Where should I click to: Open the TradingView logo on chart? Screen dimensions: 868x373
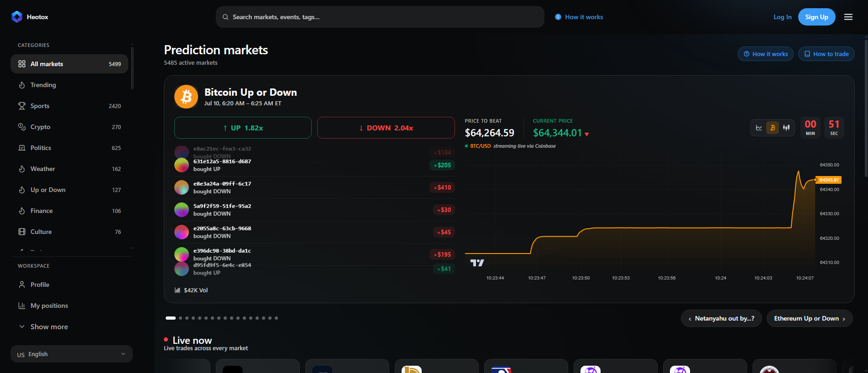click(477, 263)
